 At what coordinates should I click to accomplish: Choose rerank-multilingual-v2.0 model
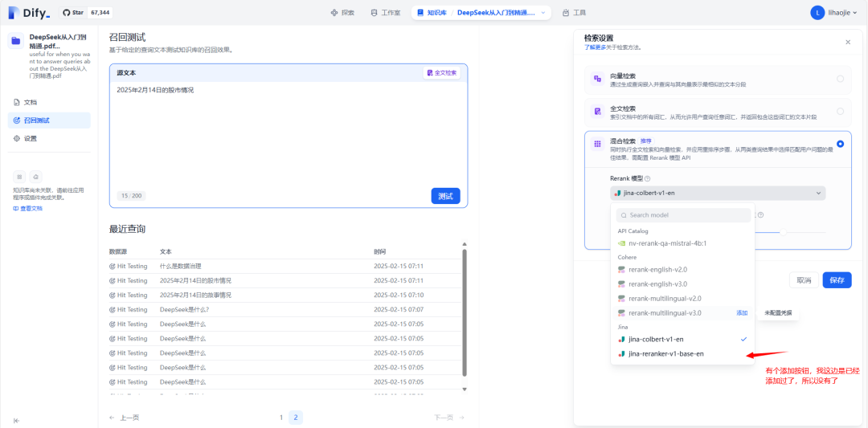(x=682, y=298)
